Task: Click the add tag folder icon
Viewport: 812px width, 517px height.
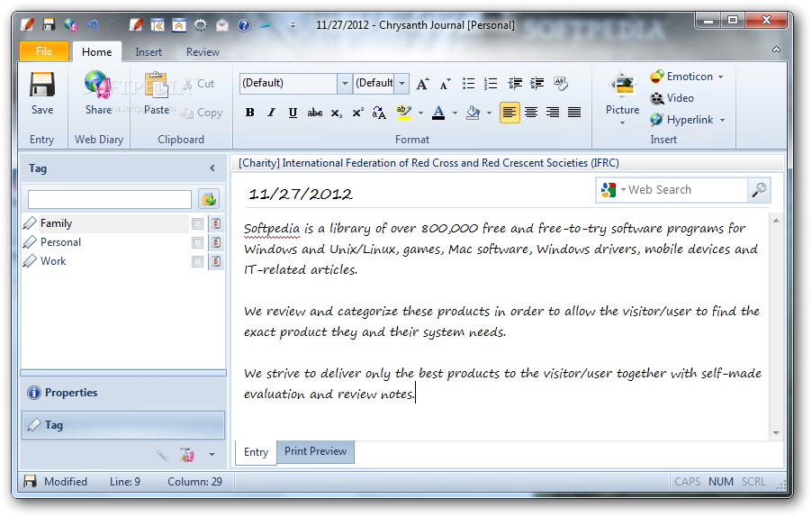Action: click(209, 199)
